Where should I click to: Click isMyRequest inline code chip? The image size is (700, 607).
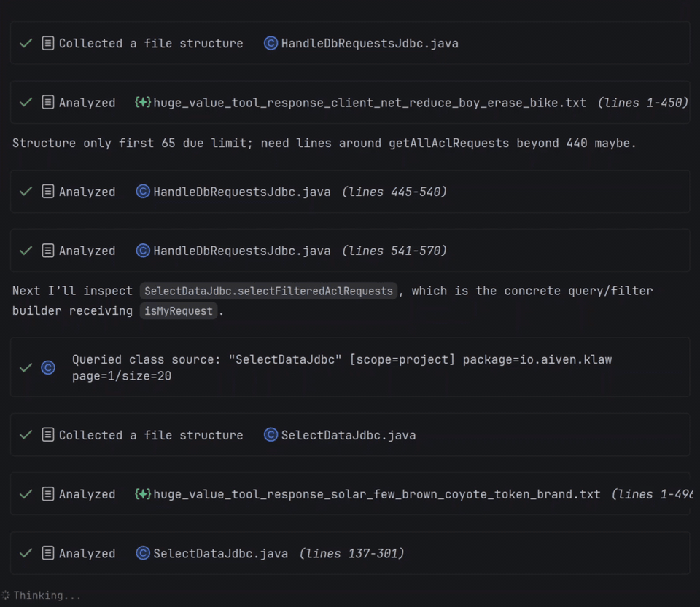coord(179,311)
